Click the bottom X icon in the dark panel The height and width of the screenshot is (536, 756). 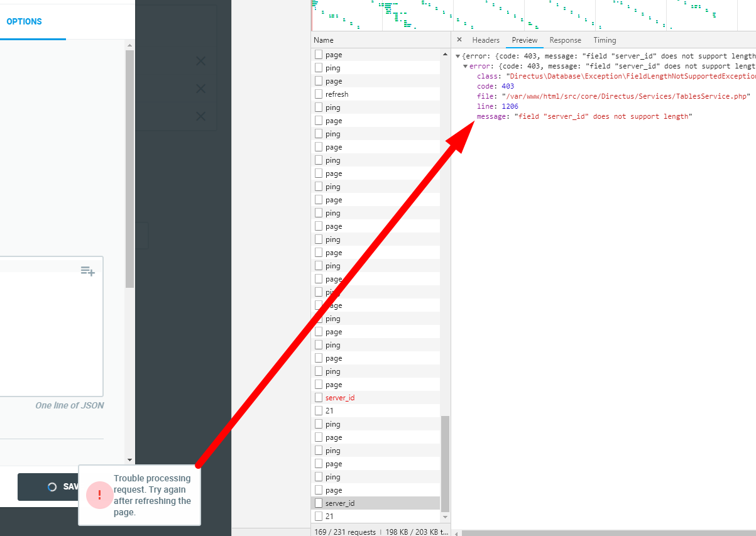click(200, 116)
